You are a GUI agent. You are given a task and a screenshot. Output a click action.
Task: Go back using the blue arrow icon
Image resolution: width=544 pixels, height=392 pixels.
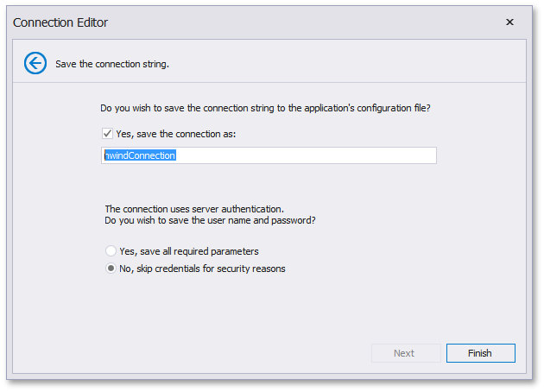point(35,63)
